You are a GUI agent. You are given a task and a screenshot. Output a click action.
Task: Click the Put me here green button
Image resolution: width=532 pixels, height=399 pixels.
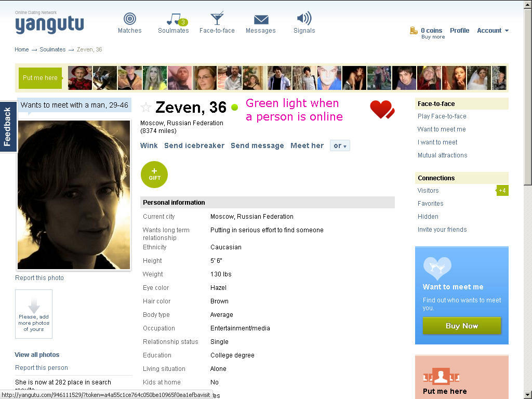(x=40, y=78)
